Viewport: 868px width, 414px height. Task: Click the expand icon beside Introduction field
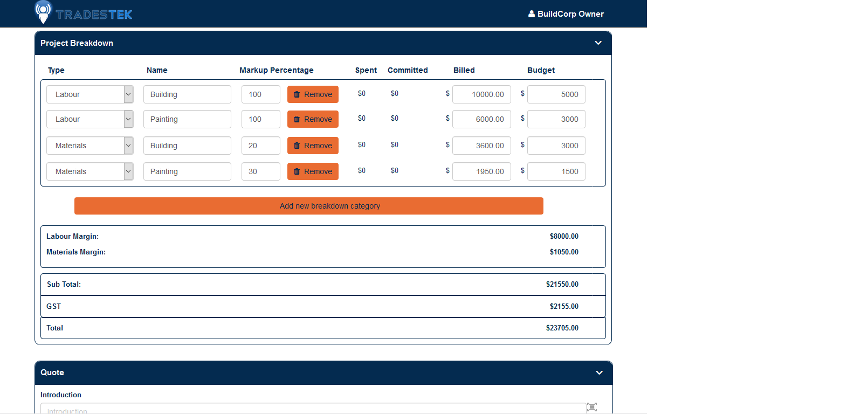click(x=591, y=407)
